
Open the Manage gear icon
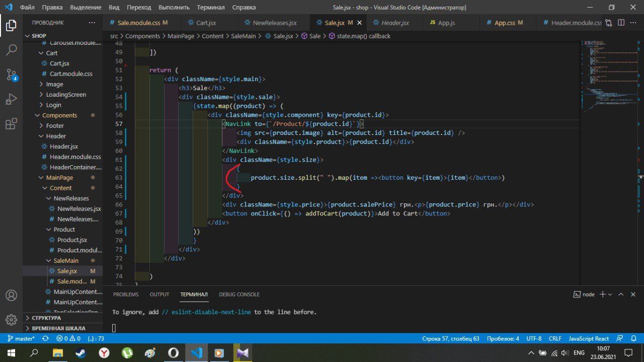click(x=11, y=320)
